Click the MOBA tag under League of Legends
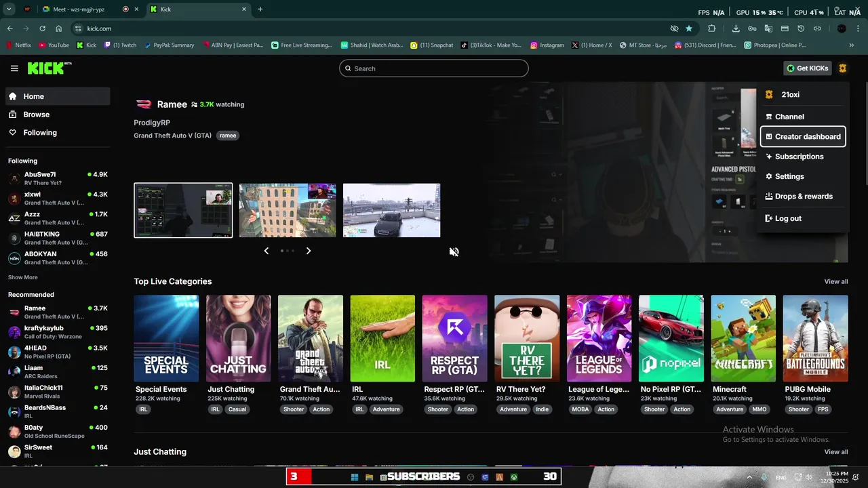This screenshot has height=488, width=868. (x=580, y=409)
